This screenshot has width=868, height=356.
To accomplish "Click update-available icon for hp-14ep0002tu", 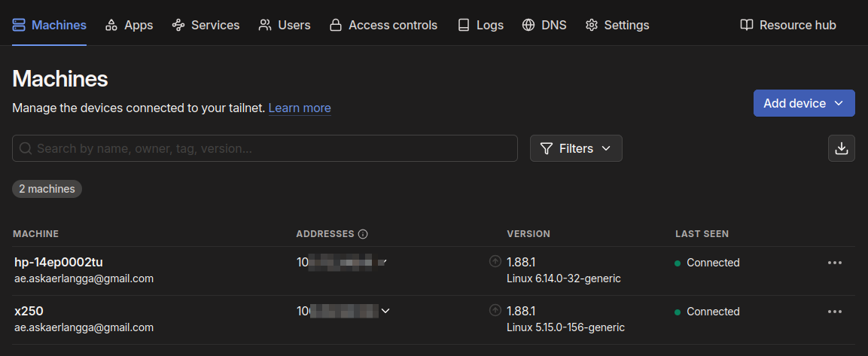I will point(495,261).
